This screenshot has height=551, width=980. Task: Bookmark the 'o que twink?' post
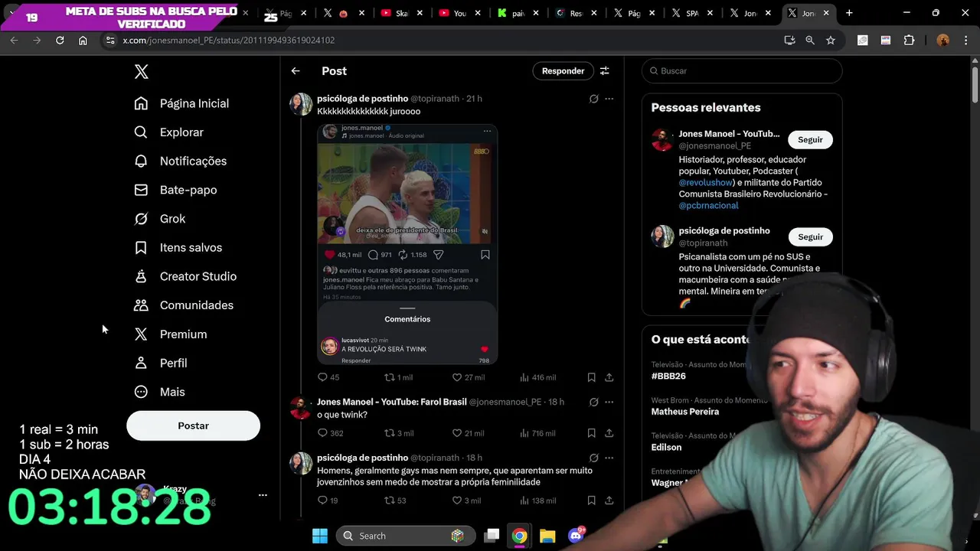coord(591,433)
